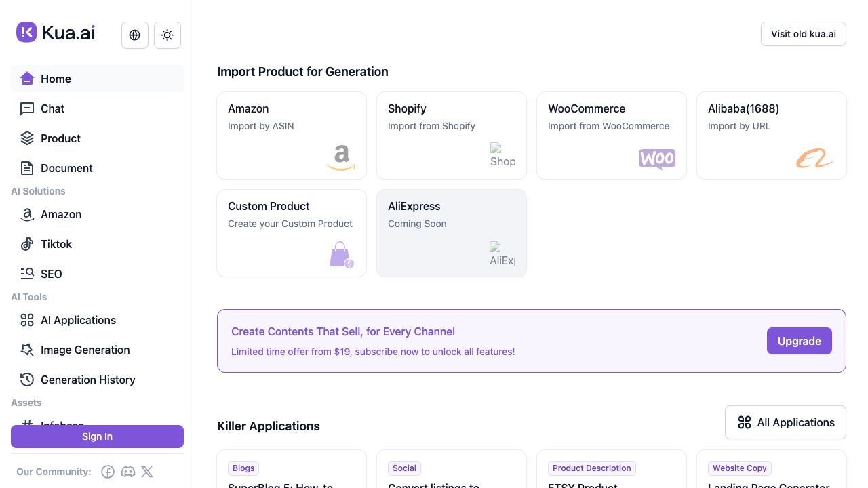Image resolution: width=868 pixels, height=488 pixels.
Task: Open Product in the sidebar
Action: 60,138
